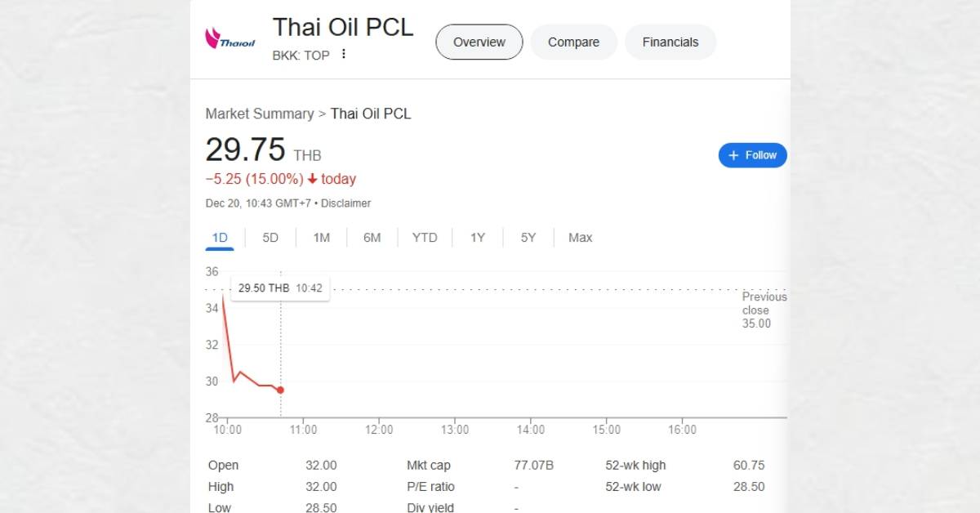Select the Overview tab
The height and width of the screenshot is (513, 980).
479,42
